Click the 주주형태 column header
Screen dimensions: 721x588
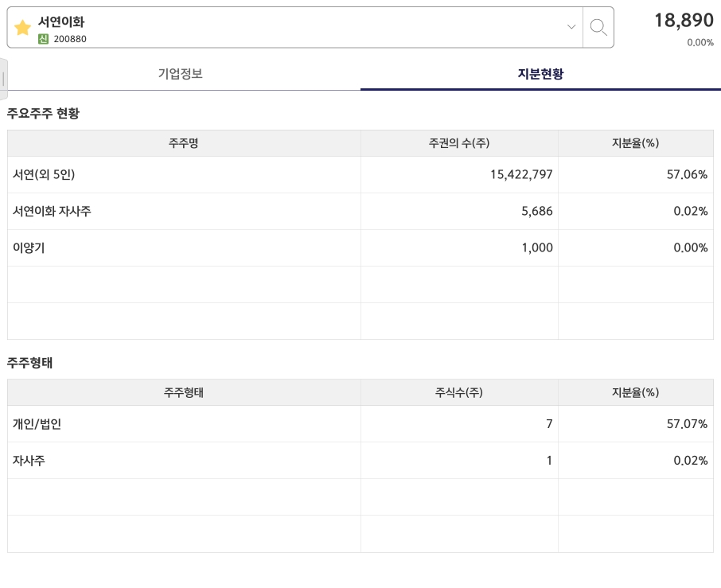point(184,392)
